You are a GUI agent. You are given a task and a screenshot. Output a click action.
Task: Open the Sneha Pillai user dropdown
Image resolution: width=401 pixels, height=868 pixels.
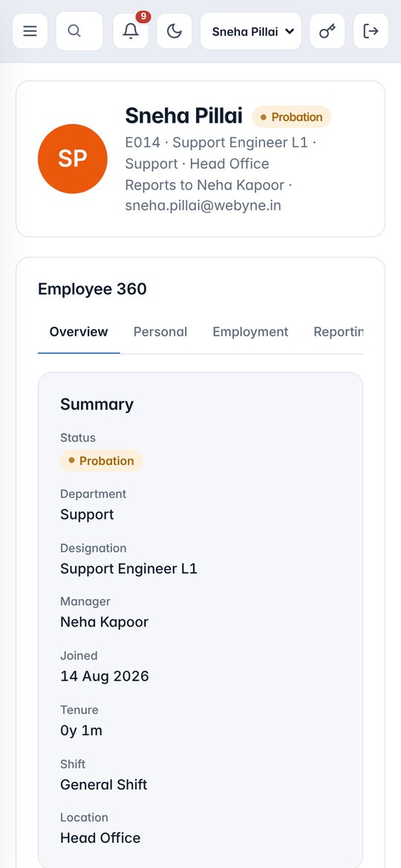[x=250, y=31]
